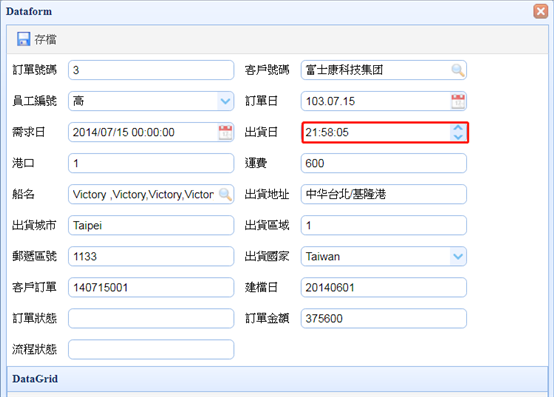This screenshot has width=554, height=397.
Task: Decrease 出貨日 time with down spinner arrow
Action: point(458,137)
